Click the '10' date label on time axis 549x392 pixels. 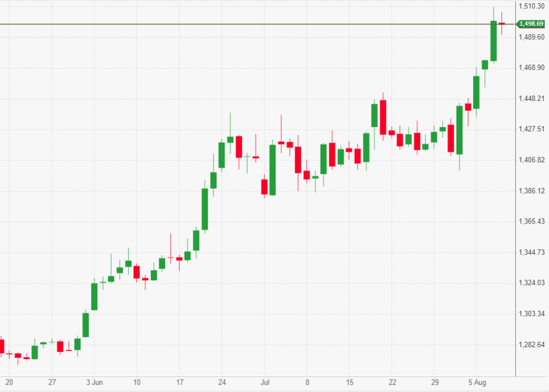click(x=137, y=382)
